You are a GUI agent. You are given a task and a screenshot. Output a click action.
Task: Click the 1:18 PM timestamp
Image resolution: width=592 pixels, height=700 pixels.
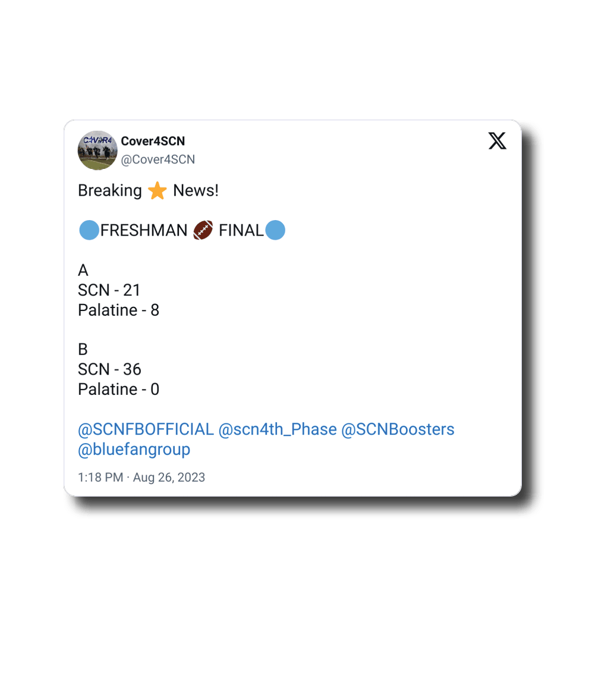pos(100,477)
